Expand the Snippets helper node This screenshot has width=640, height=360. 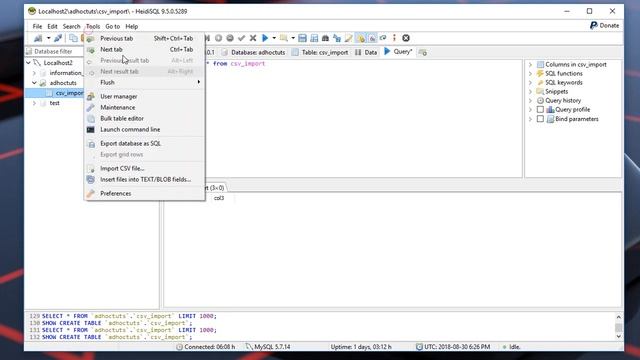(x=530, y=91)
